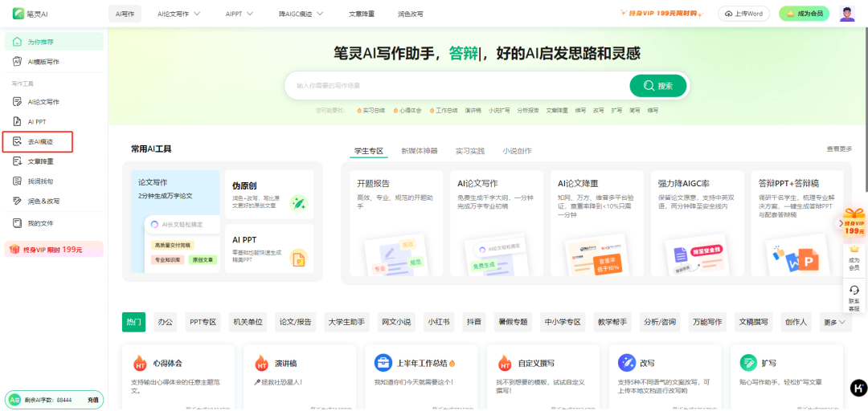Click the 终身VIP gift box icon on right
868x411 pixels.
(x=854, y=216)
